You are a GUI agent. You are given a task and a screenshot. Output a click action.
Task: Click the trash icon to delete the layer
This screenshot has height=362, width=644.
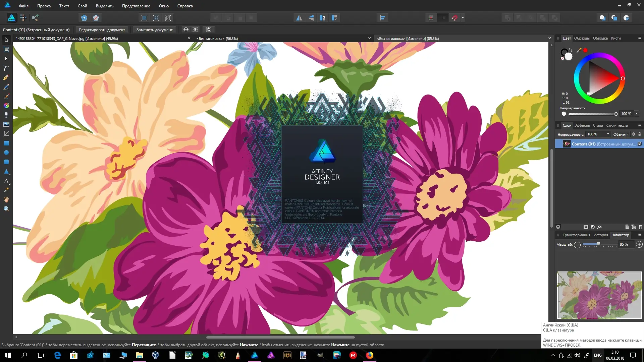640,227
